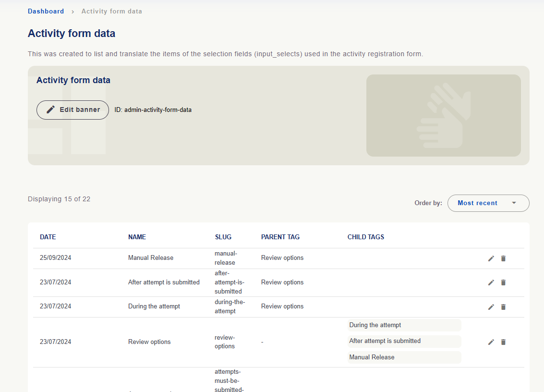Click the review-options slug cell
The height and width of the screenshot is (392, 544).
[x=225, y=342]
